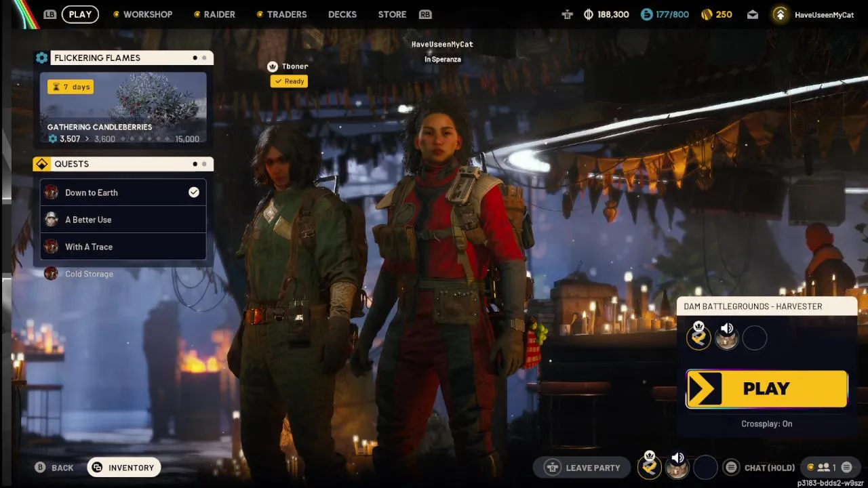Screen dimensions: 868x488
Task: Select the Down to Earth quest
Action: (x=123, y=192)
